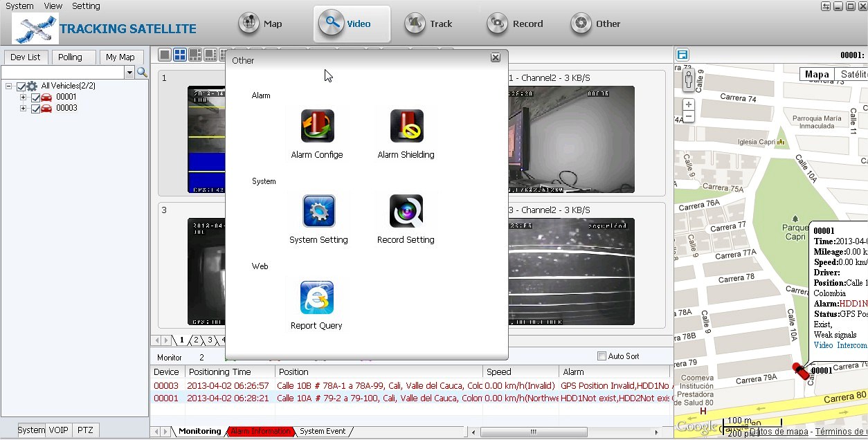This screenshot has height=440, width=868.
Task: Open the Record section
Action: [515, 24]
